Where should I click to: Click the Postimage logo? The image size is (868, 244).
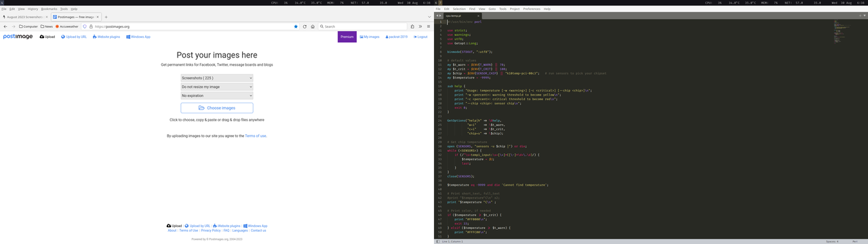click(x=18, y=37)
